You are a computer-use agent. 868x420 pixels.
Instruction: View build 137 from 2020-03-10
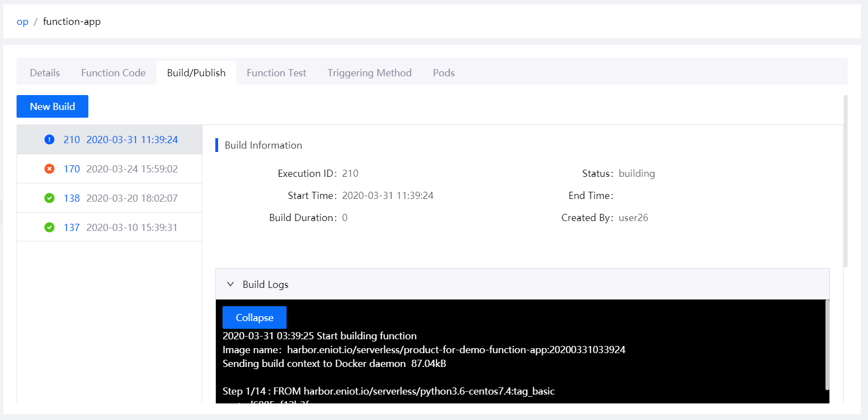[120, 228]
